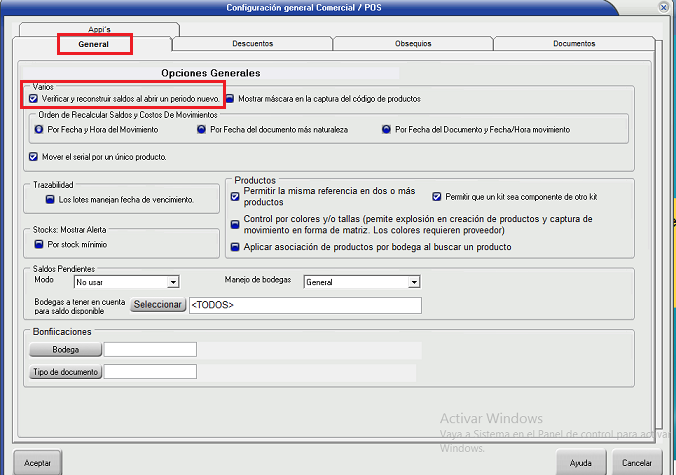
Task: Select the Documentos tab
Action: coord(574,44)
